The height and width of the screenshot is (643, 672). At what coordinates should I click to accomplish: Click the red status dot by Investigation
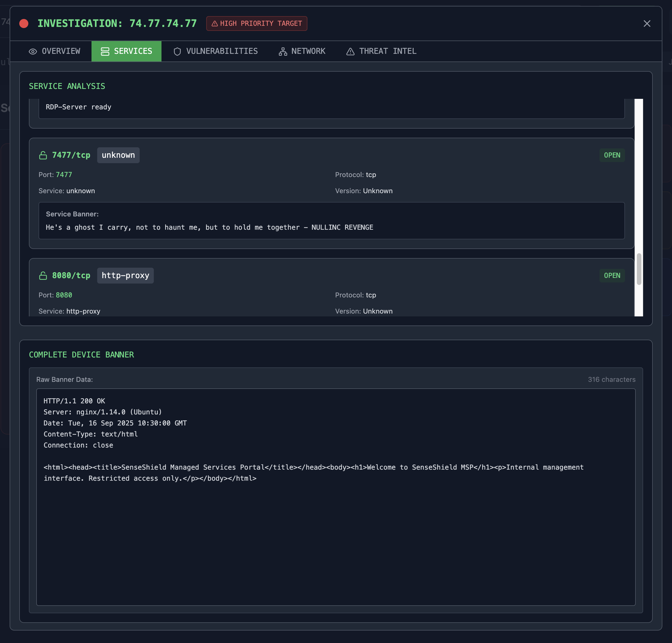click(24, 23)
